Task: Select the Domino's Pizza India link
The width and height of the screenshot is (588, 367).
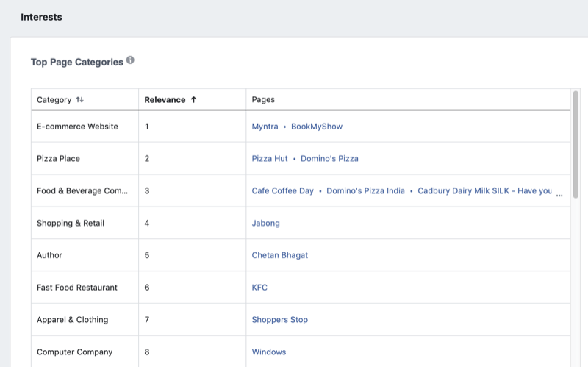Action: [x=365, y=191]
